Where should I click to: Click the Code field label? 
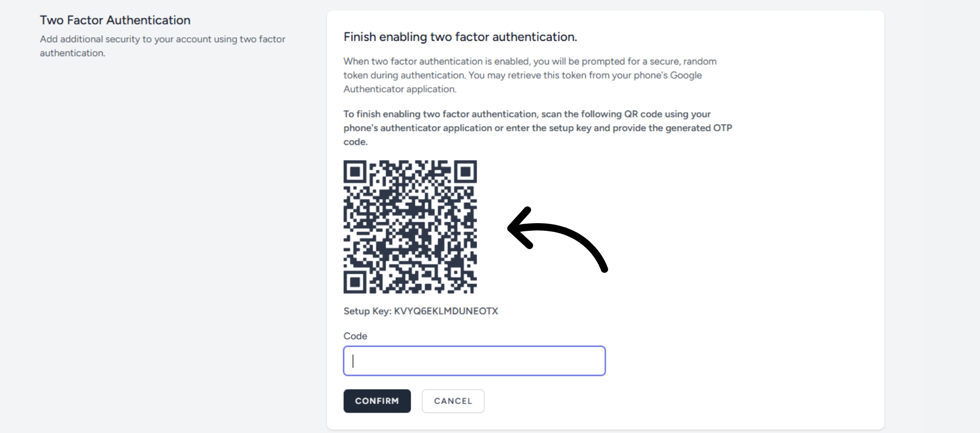[354, 335]
